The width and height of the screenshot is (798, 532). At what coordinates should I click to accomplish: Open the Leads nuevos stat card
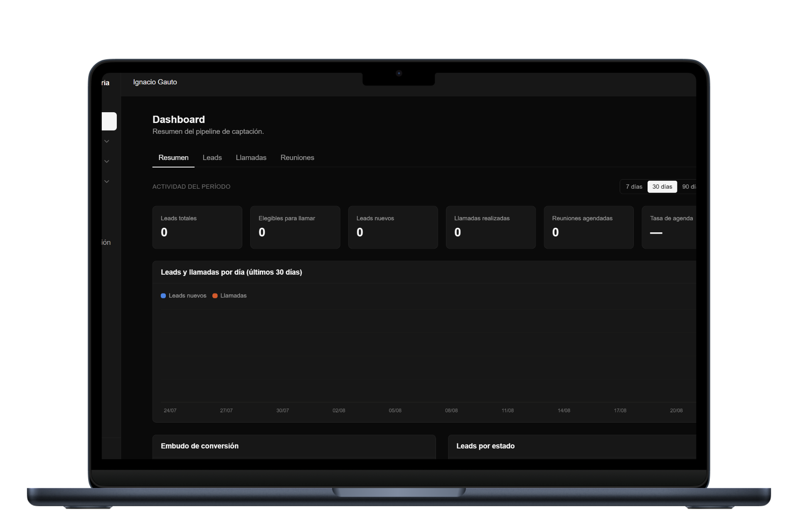coord(393,227)
